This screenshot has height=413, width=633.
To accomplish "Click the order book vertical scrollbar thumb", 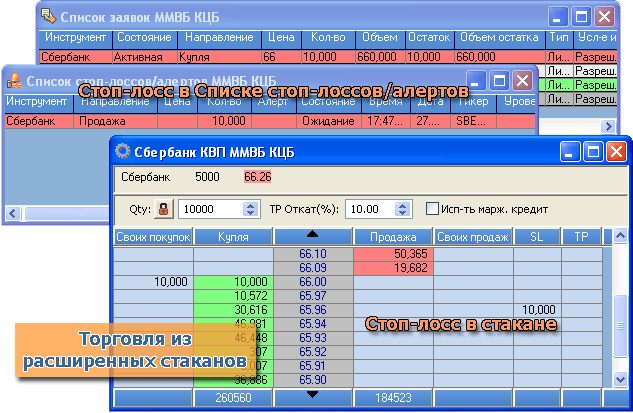I will click(620, 325).
